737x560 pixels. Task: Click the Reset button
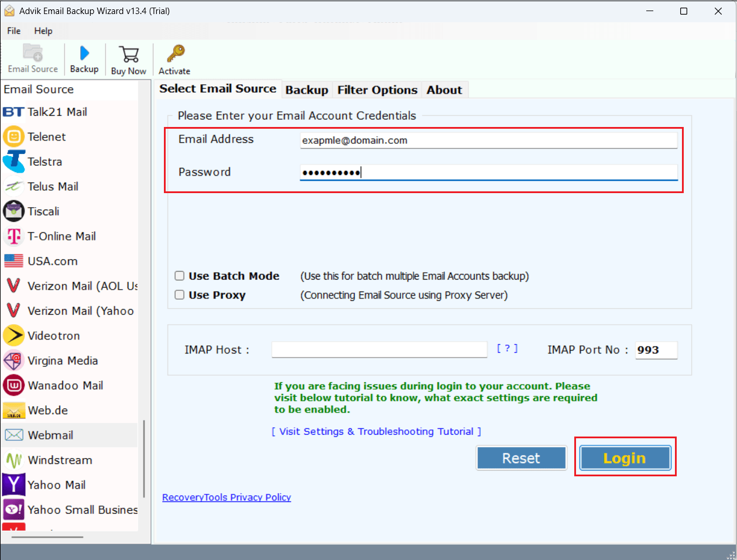coord(522,458)
